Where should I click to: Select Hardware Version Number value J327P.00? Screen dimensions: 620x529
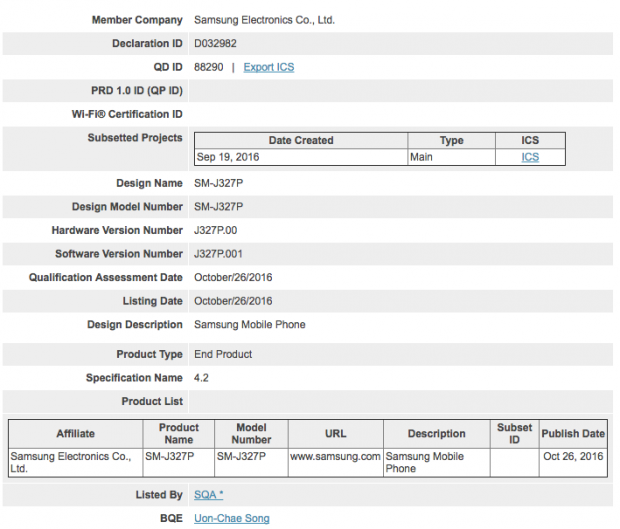coord(219,230)
